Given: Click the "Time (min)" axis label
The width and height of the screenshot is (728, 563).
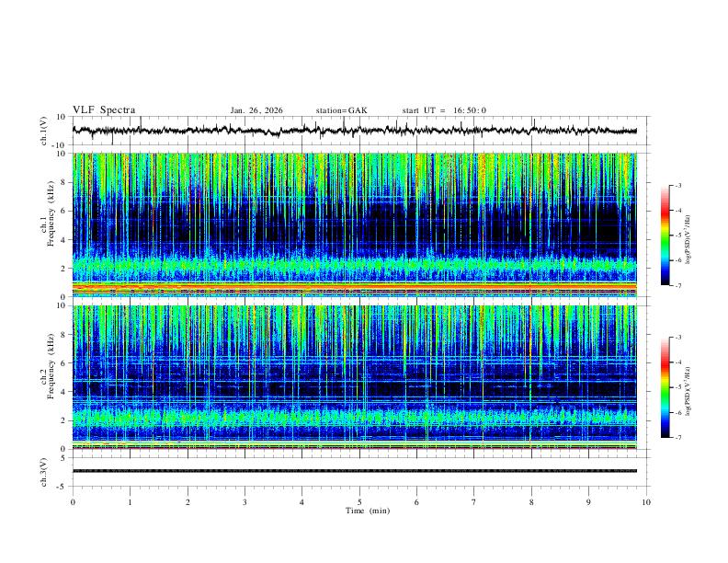Looking at the screenshot, I should click(368, 511).
